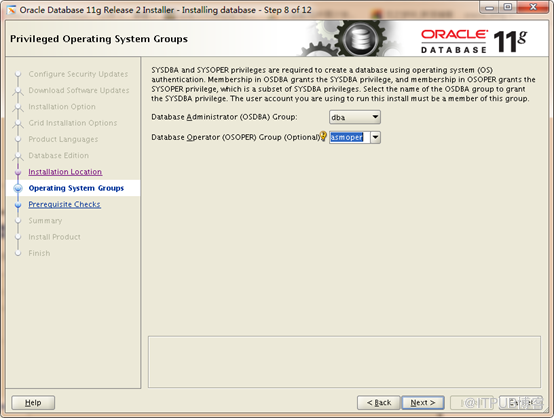Open the OSDBA group dropdown showing dba
This screenshot has height=418, width=554.
click(355, 117)
